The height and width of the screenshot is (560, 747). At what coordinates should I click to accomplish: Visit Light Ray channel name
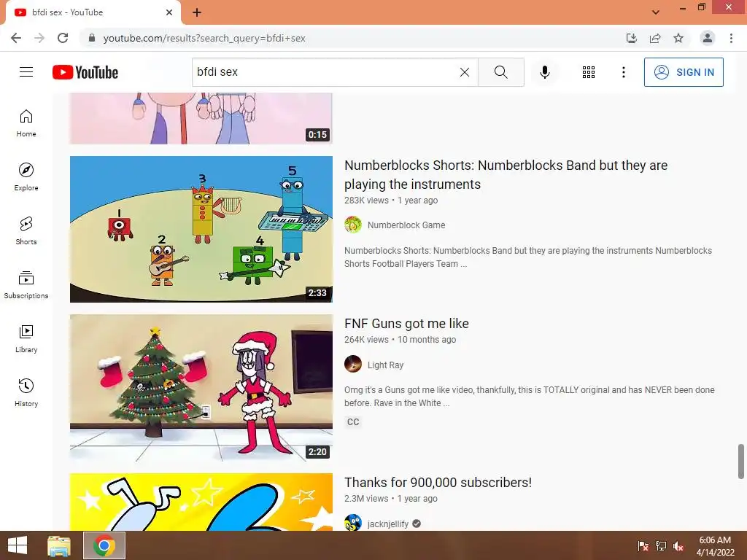point(385,365)
